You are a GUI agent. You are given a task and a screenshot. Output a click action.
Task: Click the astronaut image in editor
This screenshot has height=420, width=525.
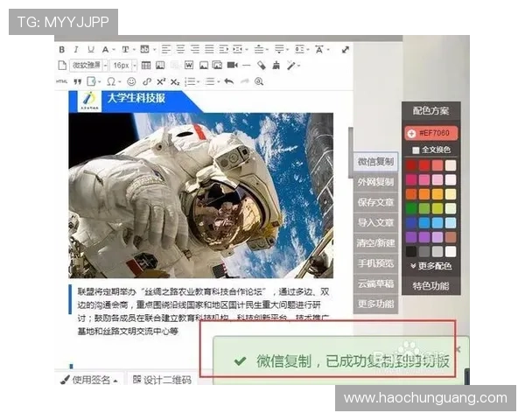(201, 196)
